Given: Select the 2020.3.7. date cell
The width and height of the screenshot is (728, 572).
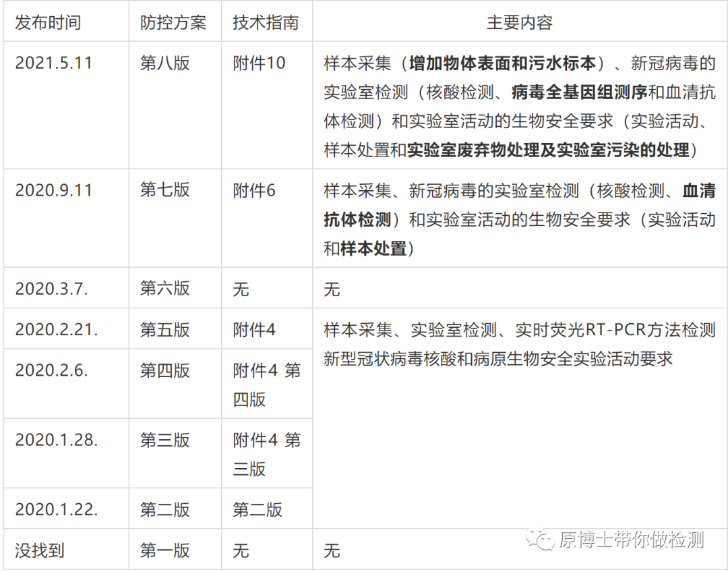Looking at the screenshot, I should [x=52, y=289].
